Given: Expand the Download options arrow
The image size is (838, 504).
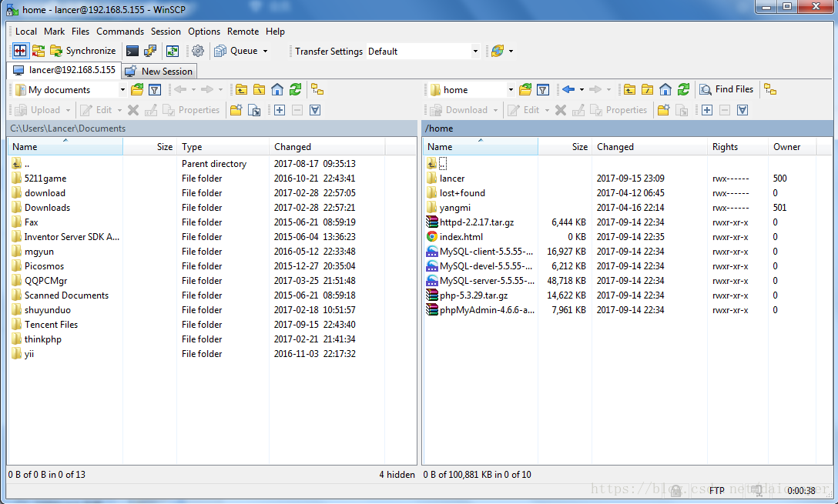Looking at the screenshot, I should click(x=495, y=110).
